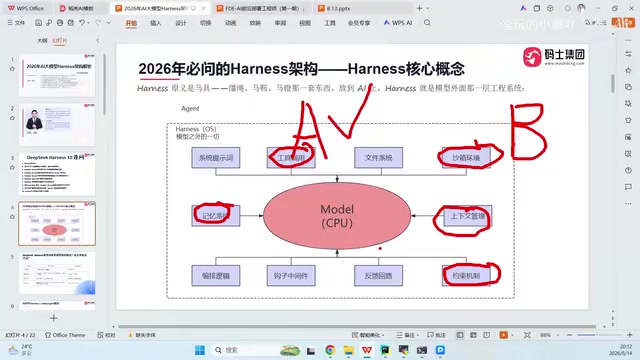Click the add new slide plus icon
Screen dimensions: 640x360
[x=53, y=318]
